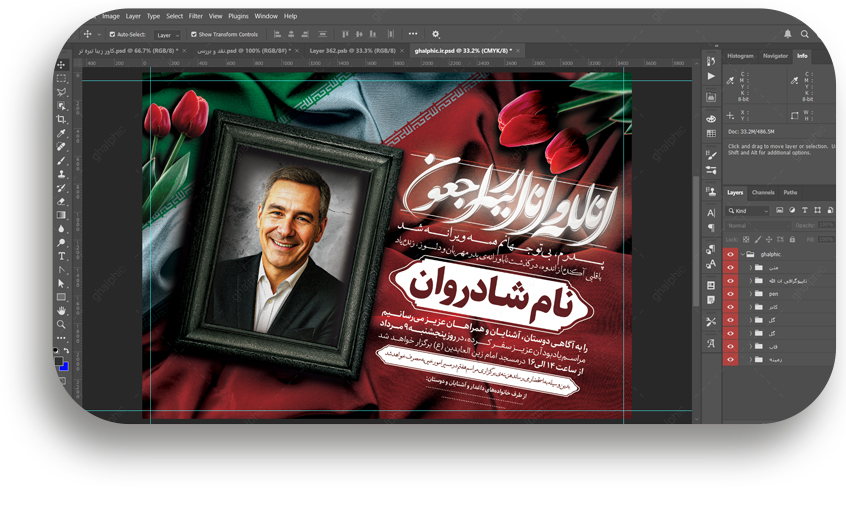
Task: Select the Eyedropper tool
Action: pos(62,133)
